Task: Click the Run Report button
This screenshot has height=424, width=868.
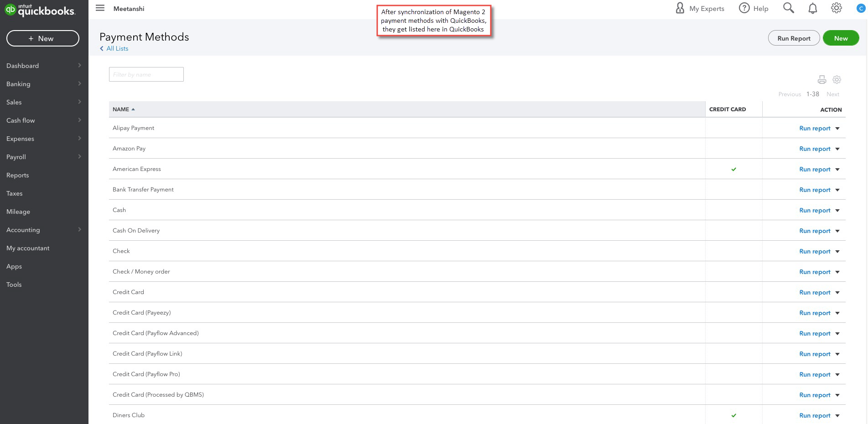Action: point(794,38)
